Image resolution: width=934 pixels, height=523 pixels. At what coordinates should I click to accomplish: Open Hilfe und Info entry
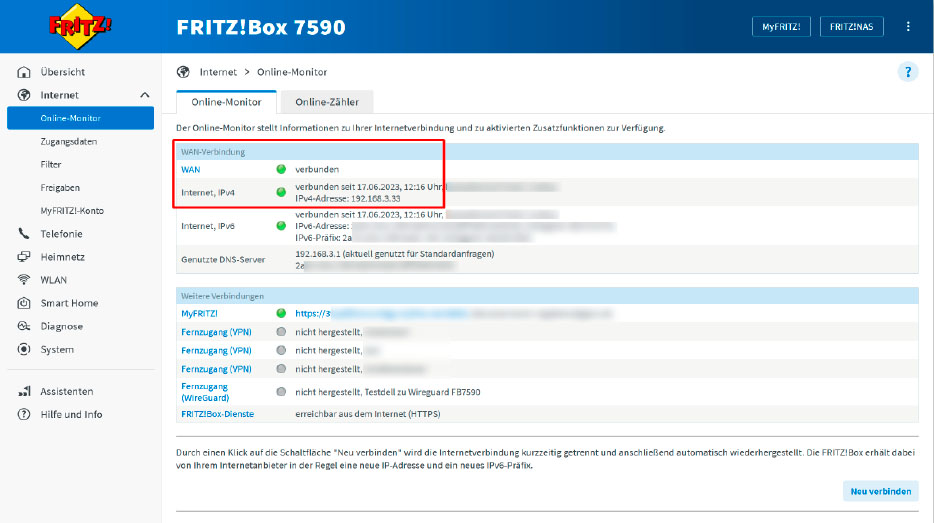point(71,415)
